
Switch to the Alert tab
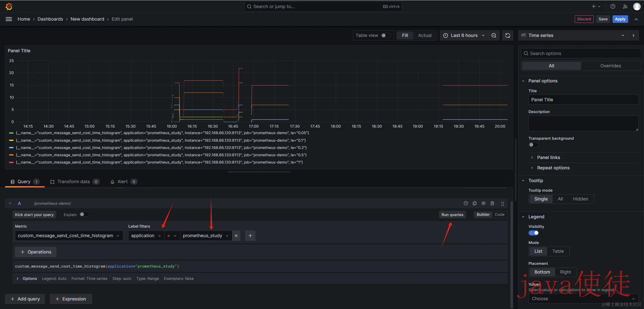[x=124, y=182]
